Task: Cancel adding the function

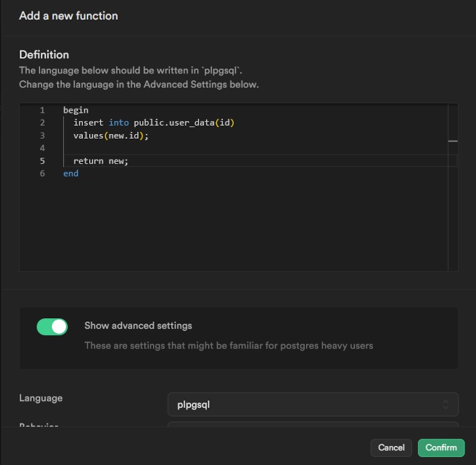Action: pos(391,448)
